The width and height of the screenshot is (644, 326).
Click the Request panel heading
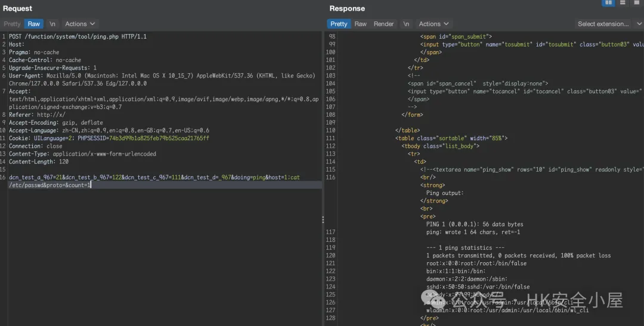(x=18, y=8)
